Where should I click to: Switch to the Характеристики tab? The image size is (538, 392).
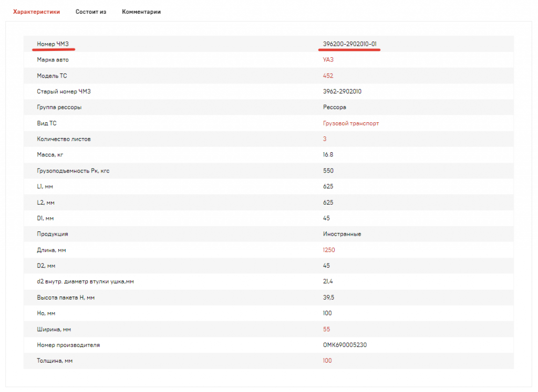36,12
